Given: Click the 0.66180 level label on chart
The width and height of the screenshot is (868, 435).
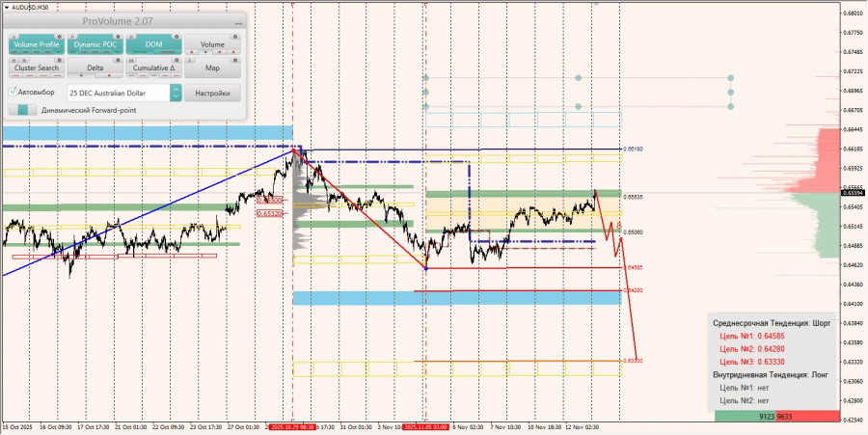Looking at the screenshot, I should [634, 149].
